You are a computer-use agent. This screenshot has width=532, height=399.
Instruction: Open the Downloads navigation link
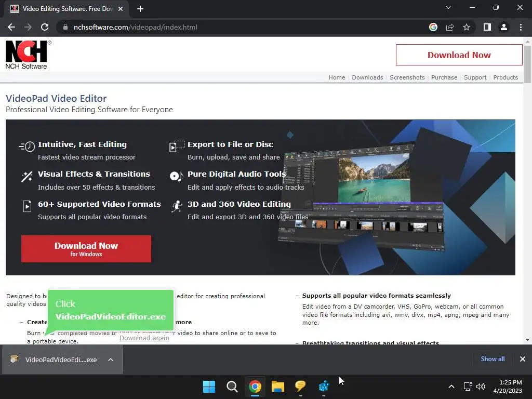[367, 77]
